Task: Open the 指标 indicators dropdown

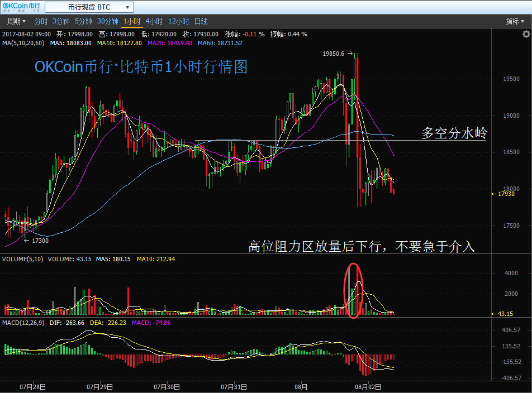Action: click(x=515, y=21)
